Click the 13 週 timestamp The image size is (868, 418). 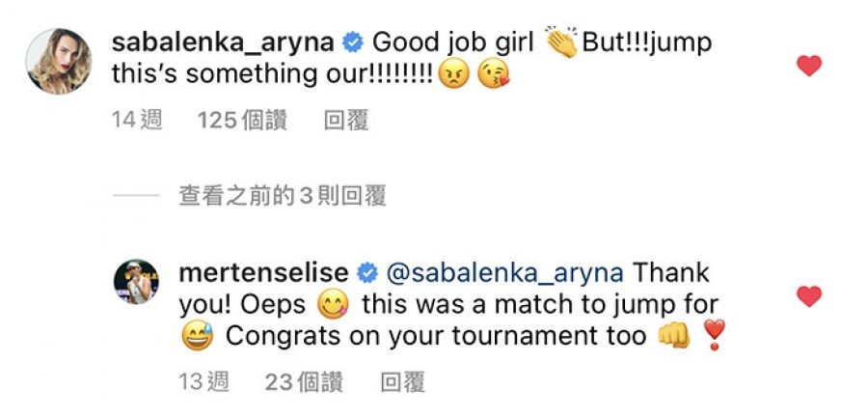click(203, 382)
